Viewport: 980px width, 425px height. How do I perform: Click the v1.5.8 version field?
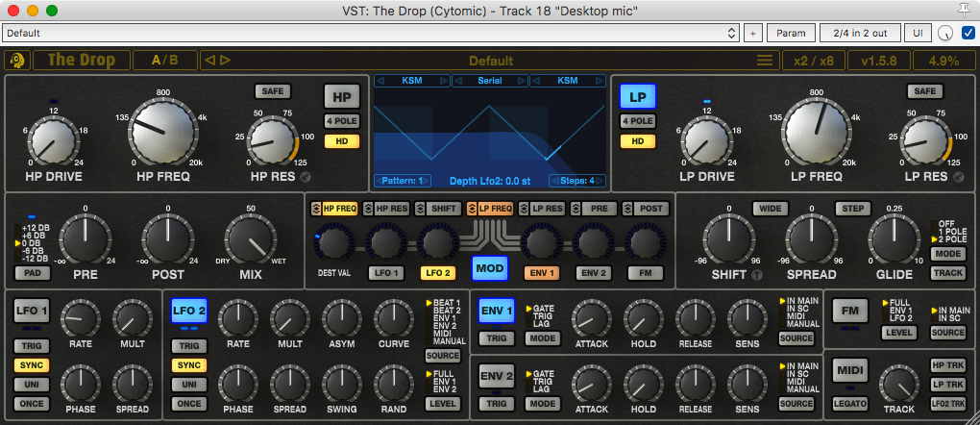(878, 60)
